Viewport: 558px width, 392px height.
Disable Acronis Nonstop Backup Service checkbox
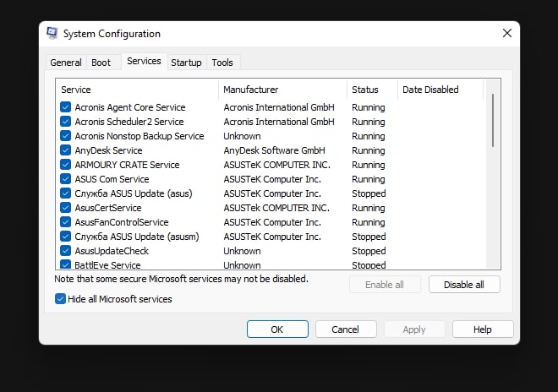(65, 135)
